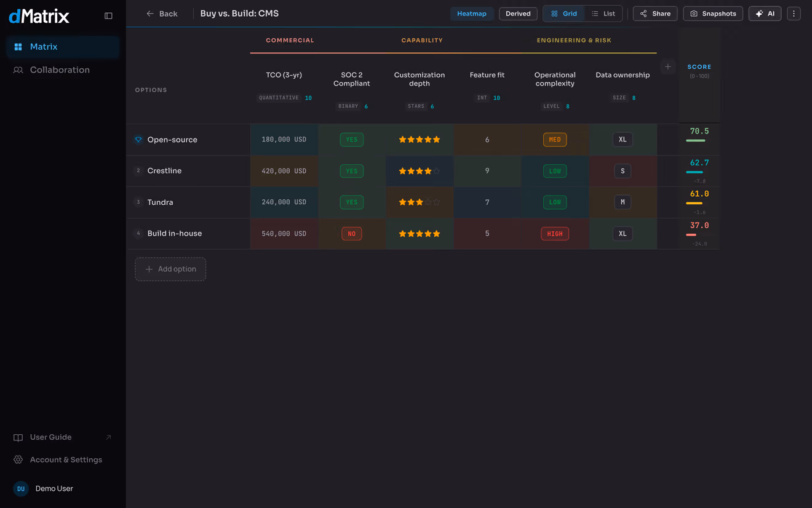Viewport: 812px width, 508px height.
Task: Open the Matrix sidebar item
Action: point(63,47)
